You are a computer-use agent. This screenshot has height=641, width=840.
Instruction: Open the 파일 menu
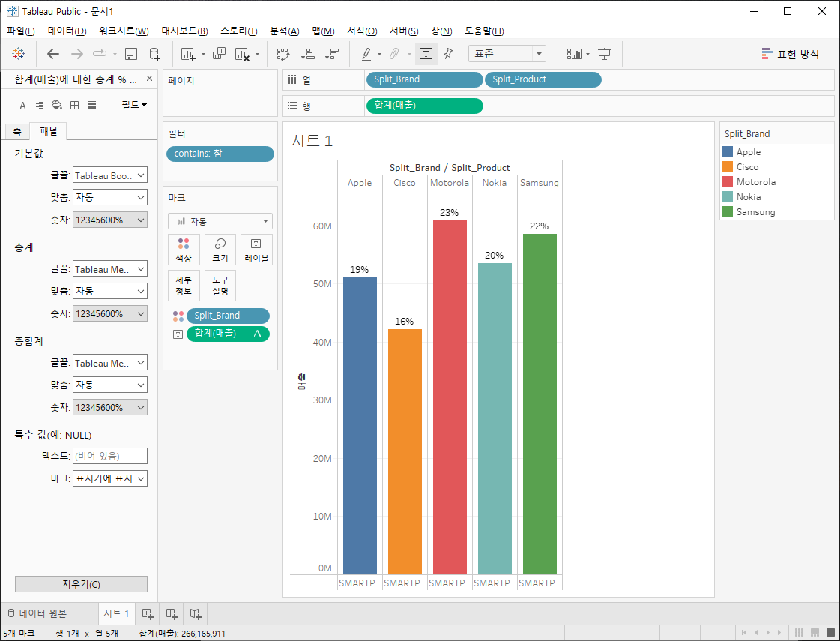[x=20, y=31]
